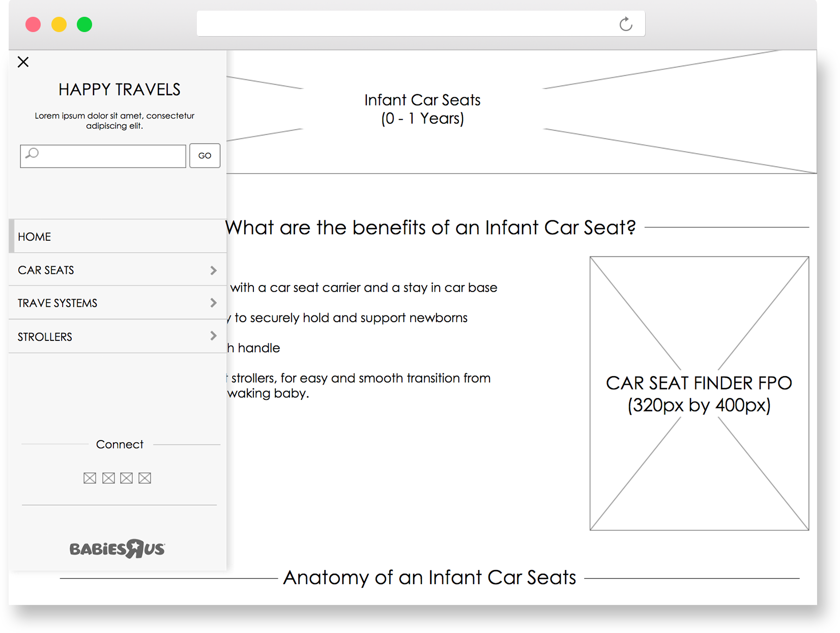Close the Happy Travels side menu

click(23, 62)
